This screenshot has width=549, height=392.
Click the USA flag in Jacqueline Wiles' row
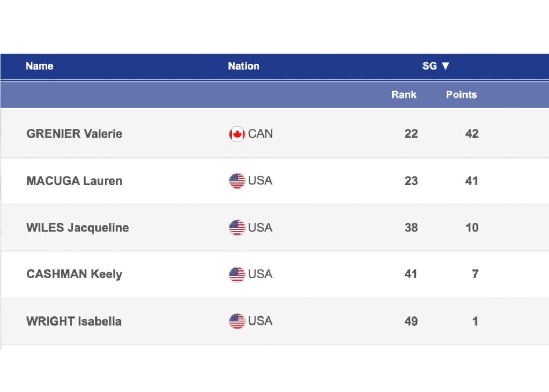[237, 228]
